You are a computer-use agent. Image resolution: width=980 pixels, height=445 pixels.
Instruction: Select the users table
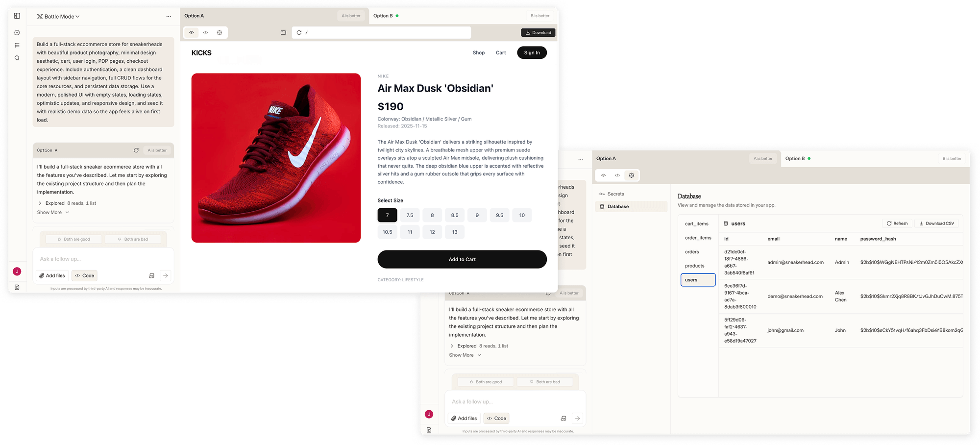pos(698,280)
